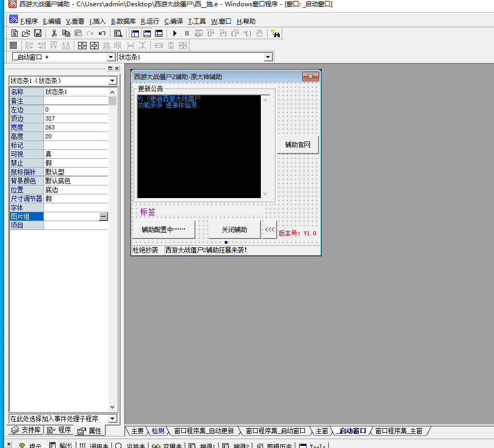The height and width of the screenshot is (448, 494).
Task: Open the C.编译 menu
Action: coord(173,21)
